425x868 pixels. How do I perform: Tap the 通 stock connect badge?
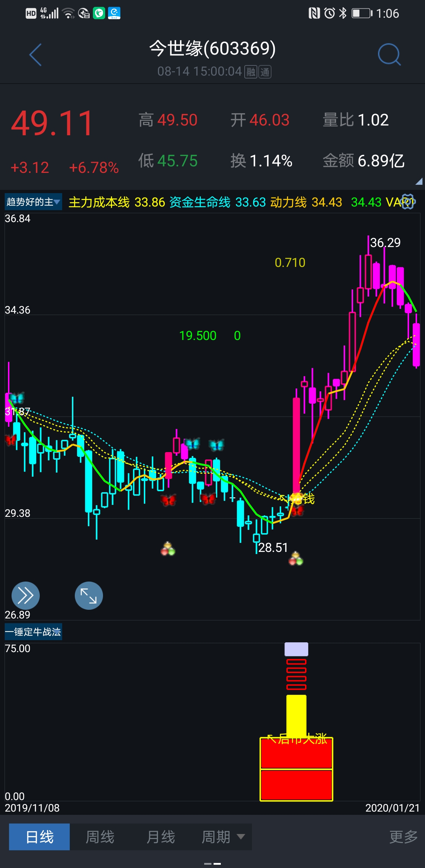[265, 72]
